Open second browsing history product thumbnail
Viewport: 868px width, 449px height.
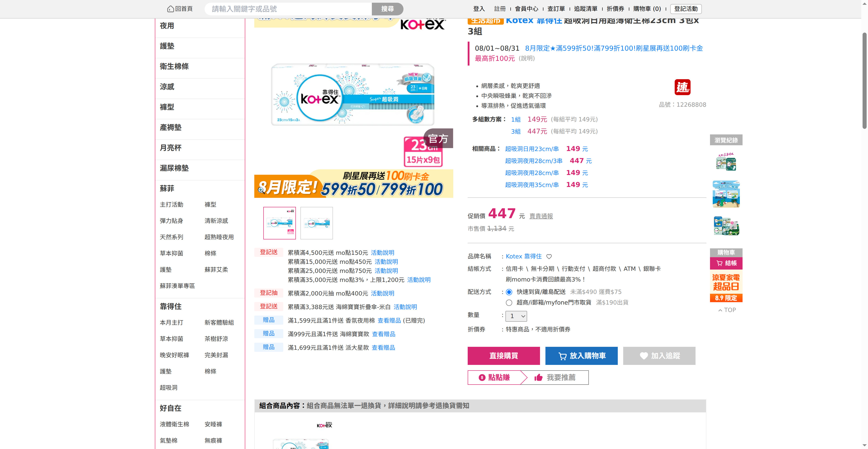click(x=726, y=194)
